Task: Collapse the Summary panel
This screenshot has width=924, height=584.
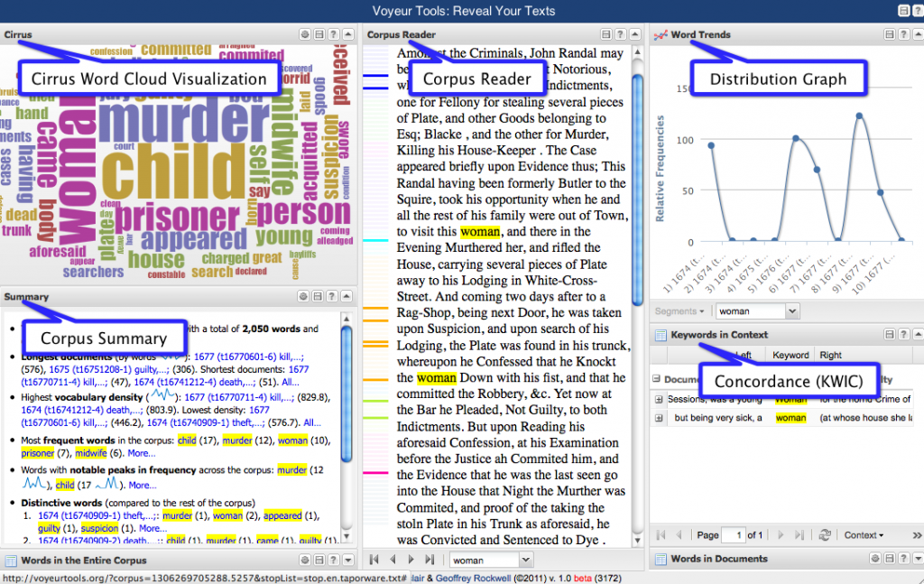Action: pos(346,296)
